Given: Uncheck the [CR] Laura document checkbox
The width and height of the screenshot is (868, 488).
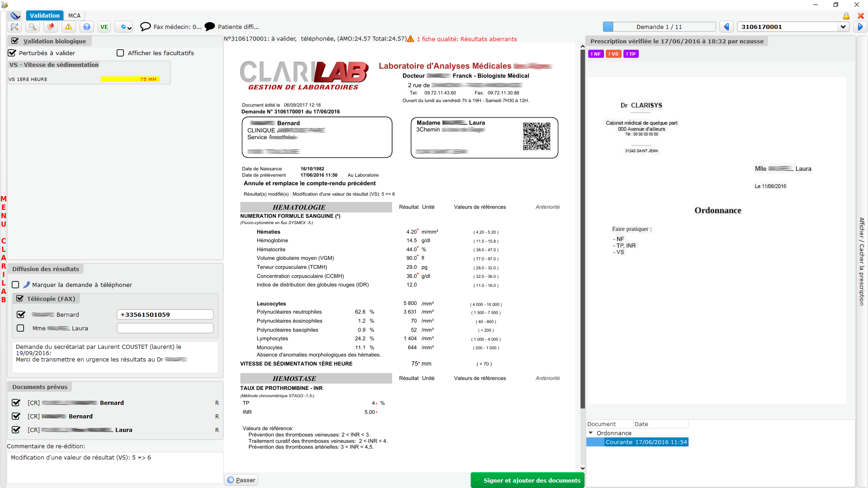Looking at the screenshot, I should pos(16,430).
